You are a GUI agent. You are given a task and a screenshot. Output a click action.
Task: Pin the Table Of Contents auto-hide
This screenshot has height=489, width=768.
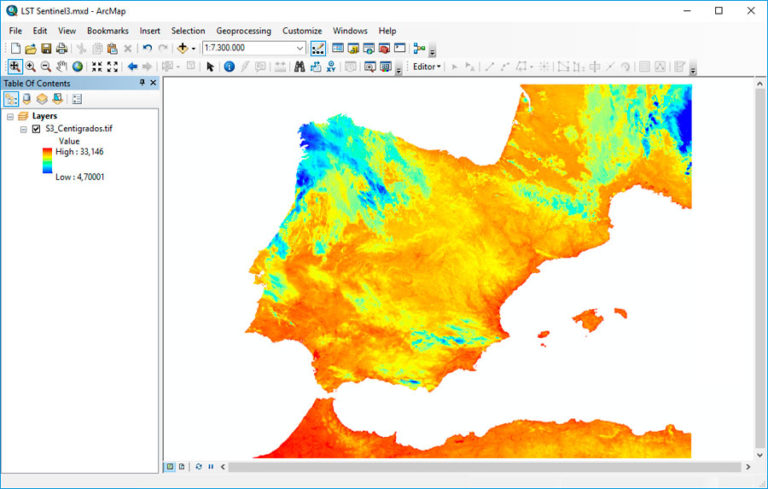(x=142, y=82)
